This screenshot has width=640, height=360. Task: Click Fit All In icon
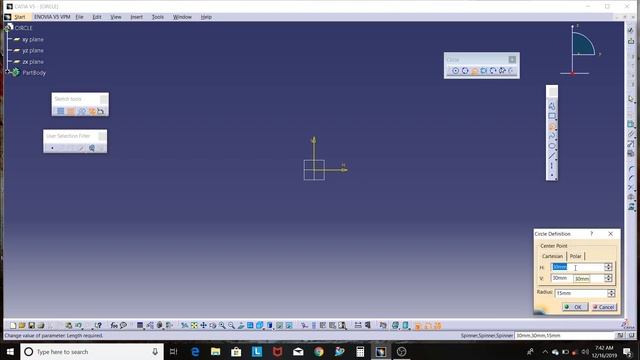click(x=194, y=325)
